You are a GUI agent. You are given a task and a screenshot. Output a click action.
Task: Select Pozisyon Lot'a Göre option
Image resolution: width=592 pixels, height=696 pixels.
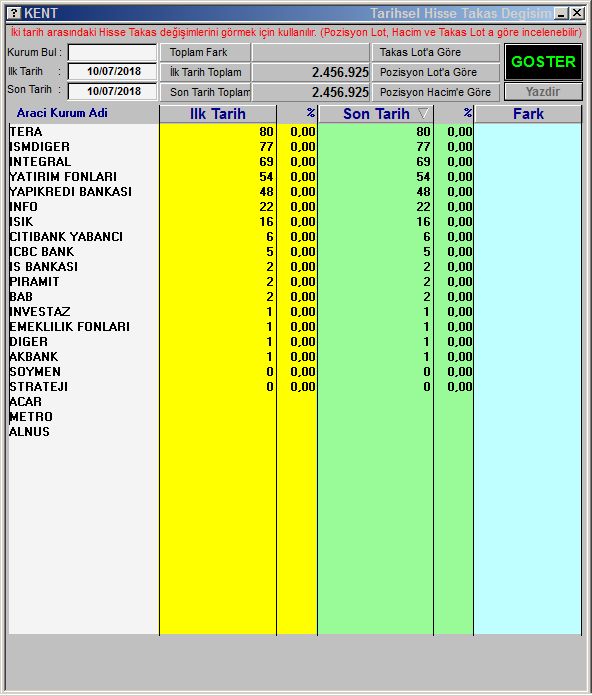[x=436, y=72]
